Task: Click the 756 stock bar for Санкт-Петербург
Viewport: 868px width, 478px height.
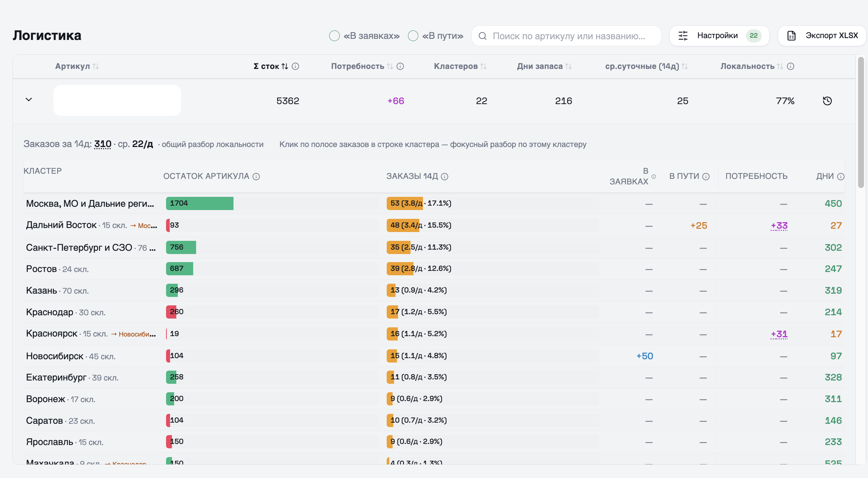Action: click(x=181, y=247)
